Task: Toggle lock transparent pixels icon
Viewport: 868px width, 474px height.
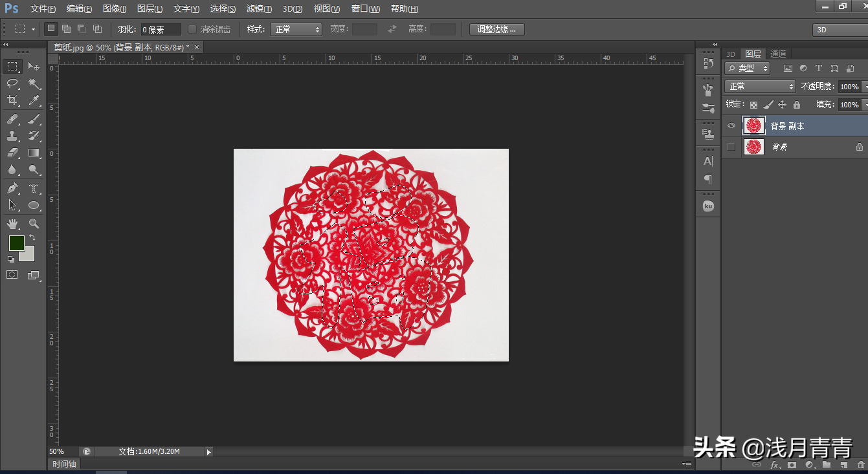Action: click(x=753, y=105)
